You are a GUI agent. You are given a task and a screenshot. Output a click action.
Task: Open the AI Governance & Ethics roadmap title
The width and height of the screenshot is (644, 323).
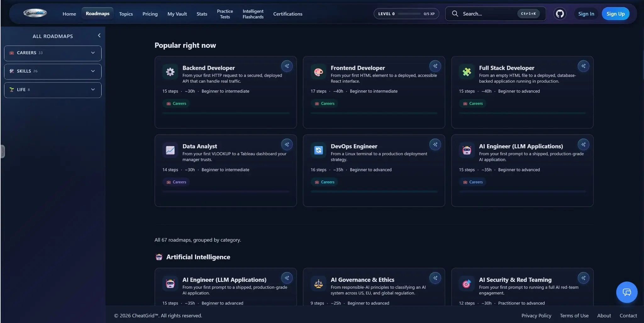coord(362,280)
